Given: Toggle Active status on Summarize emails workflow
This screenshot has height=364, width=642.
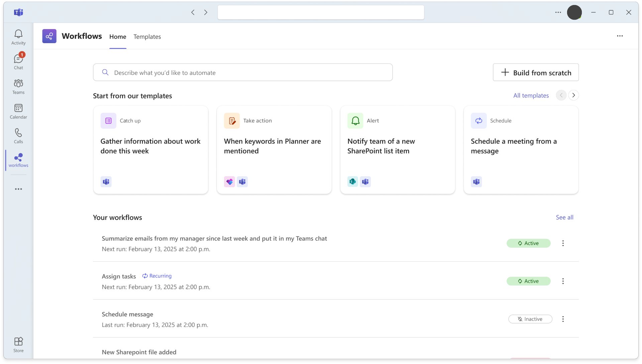Looking at the screenshot, I should click(x=528, y=243).
